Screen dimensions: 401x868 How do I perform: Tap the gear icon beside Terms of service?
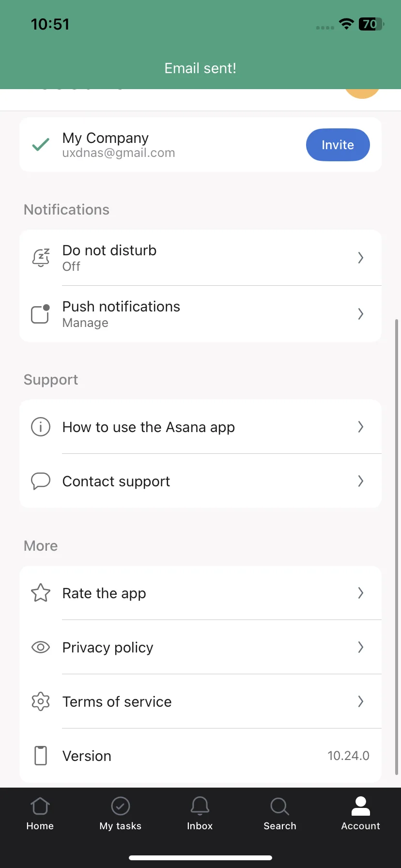41,701
